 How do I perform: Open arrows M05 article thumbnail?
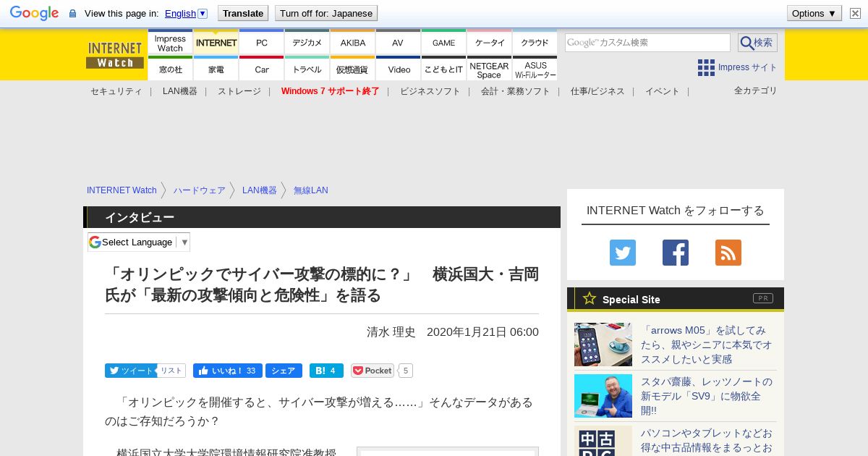[603, 345]
